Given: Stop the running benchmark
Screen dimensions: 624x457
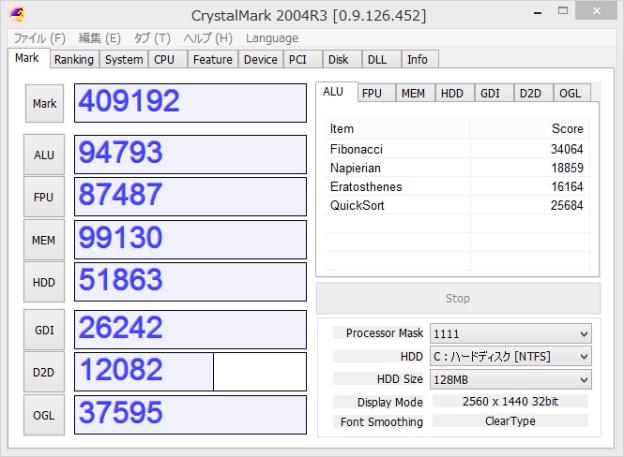Looking at the screenshot, I should tap(457, 298).
